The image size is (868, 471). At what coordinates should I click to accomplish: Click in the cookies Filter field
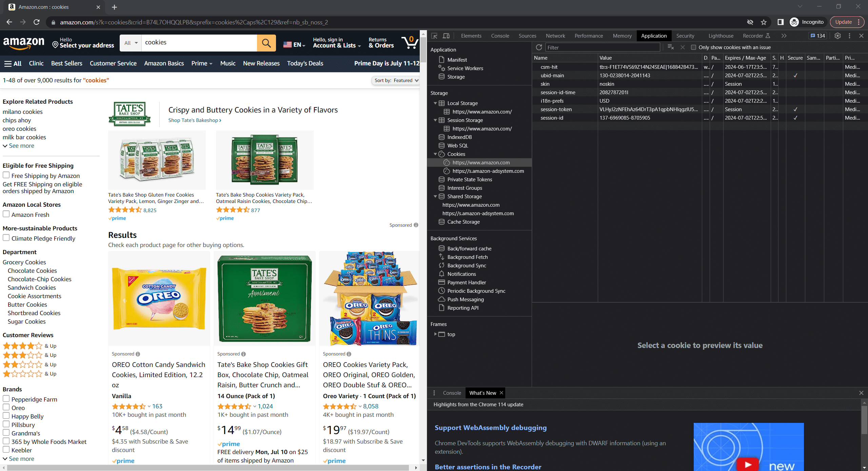(x=603, y=47)
